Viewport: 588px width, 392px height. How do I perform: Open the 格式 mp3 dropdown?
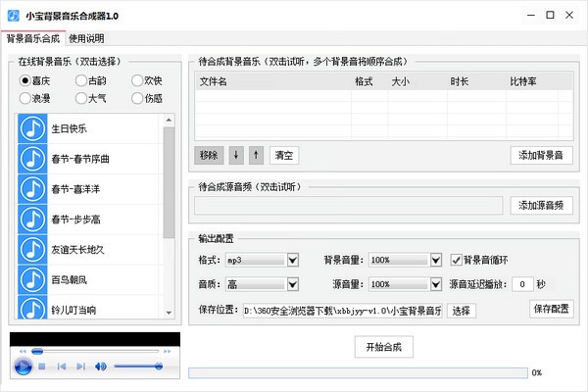(292, 260)
